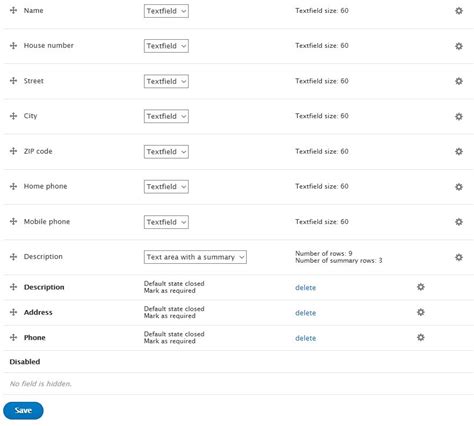The height and width of the screenshot is (426, 474).
Task: Open settings gear for ZIP code field
Action: point(459,151)
